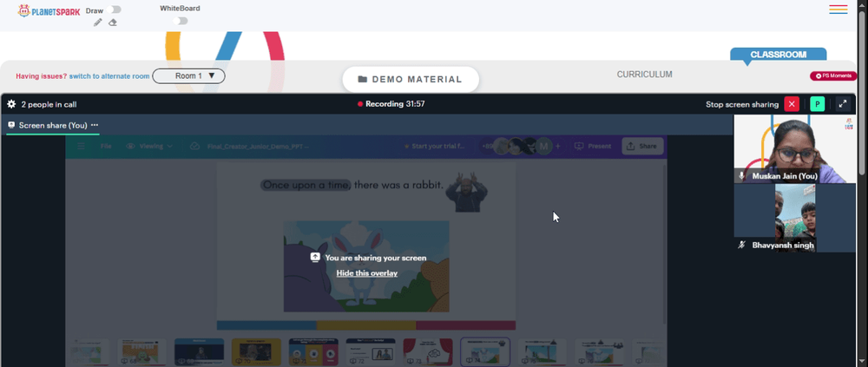Switch to the CURRICULUM tab
This screenshot has width=868, height=367.
click(644, 74)
